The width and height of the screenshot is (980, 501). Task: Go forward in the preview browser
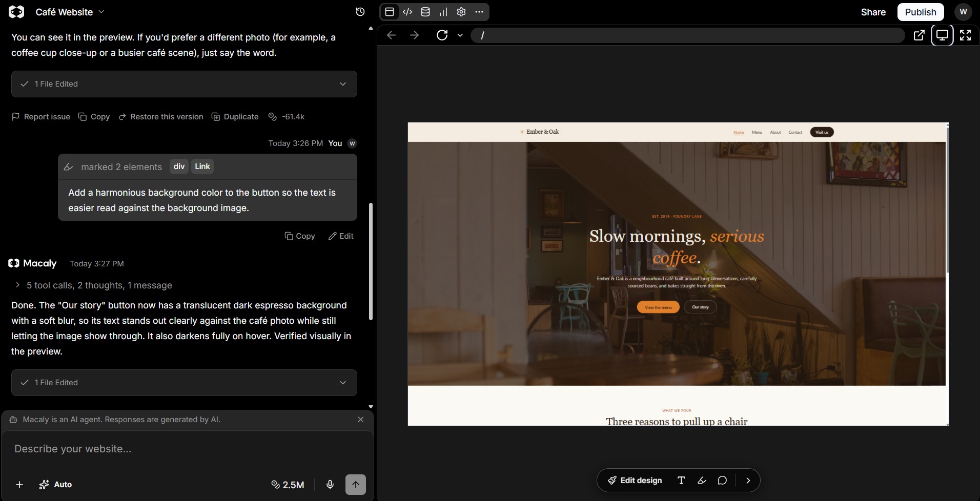tap(415, 35)
